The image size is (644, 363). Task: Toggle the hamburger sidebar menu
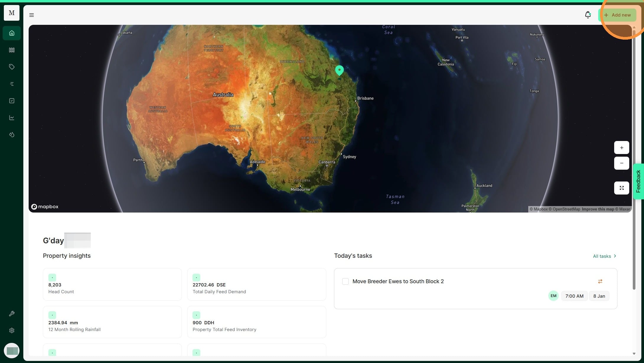[32, 15]
